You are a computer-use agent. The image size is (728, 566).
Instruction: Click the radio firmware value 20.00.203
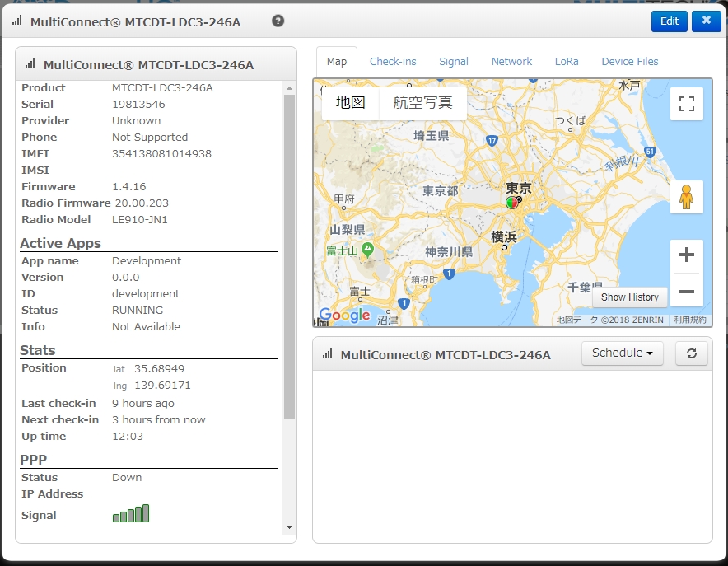point(142,203)
